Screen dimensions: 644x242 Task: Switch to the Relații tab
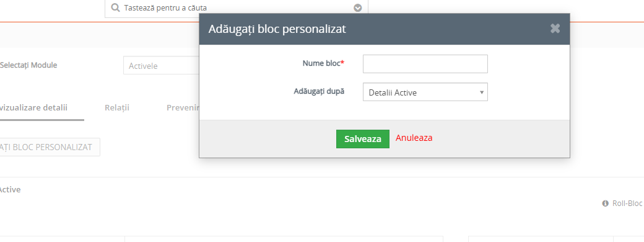[117, 108]
